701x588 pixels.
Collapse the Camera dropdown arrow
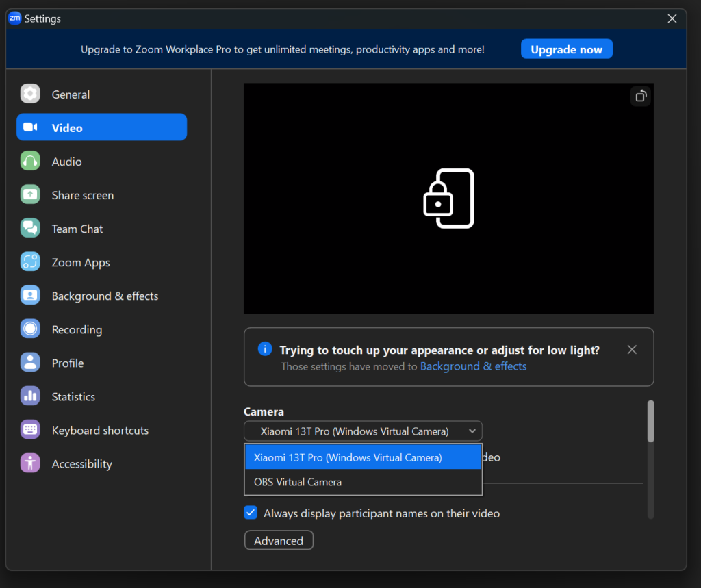coord(472,431)
